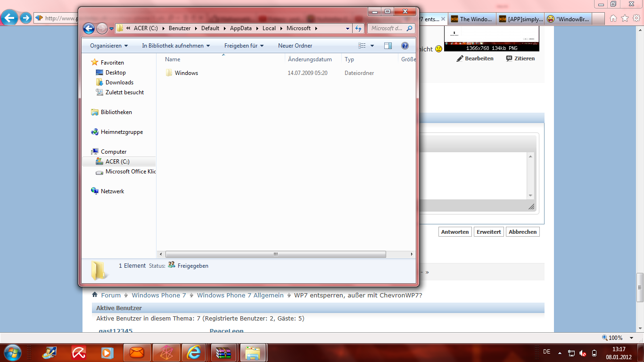Screen dimensions: 644x362
Task: Select Favoriten in the navigation pane
Action: coord(112,62)
